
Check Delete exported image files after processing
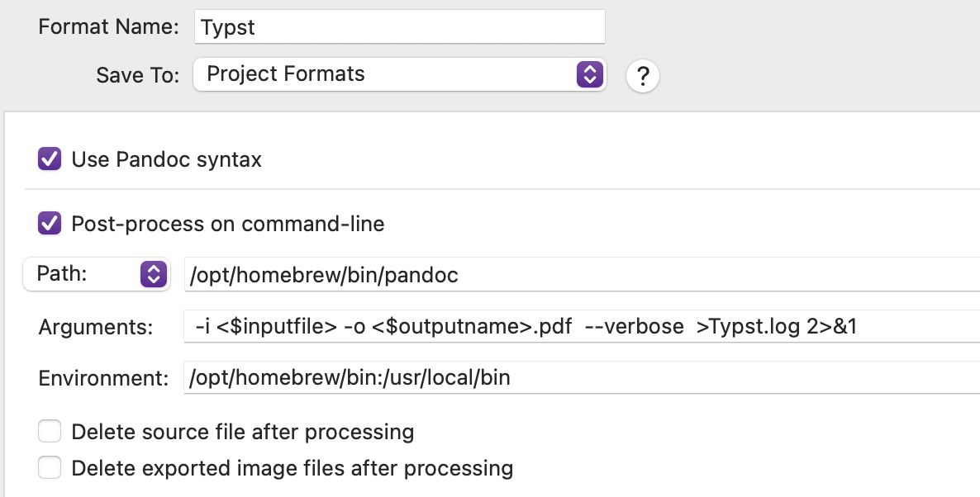click(x=50, y=468)
